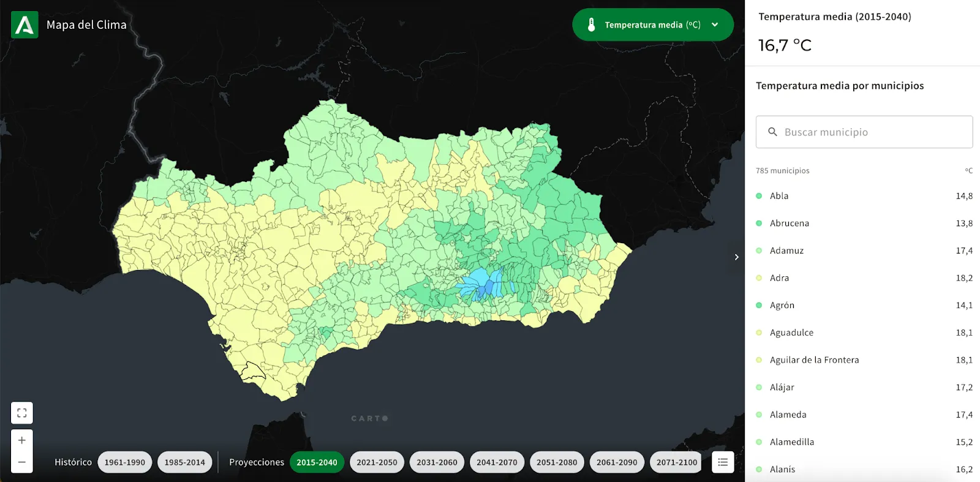
Task: Enter fullscreen map view
Action: (x=22, y=413)
